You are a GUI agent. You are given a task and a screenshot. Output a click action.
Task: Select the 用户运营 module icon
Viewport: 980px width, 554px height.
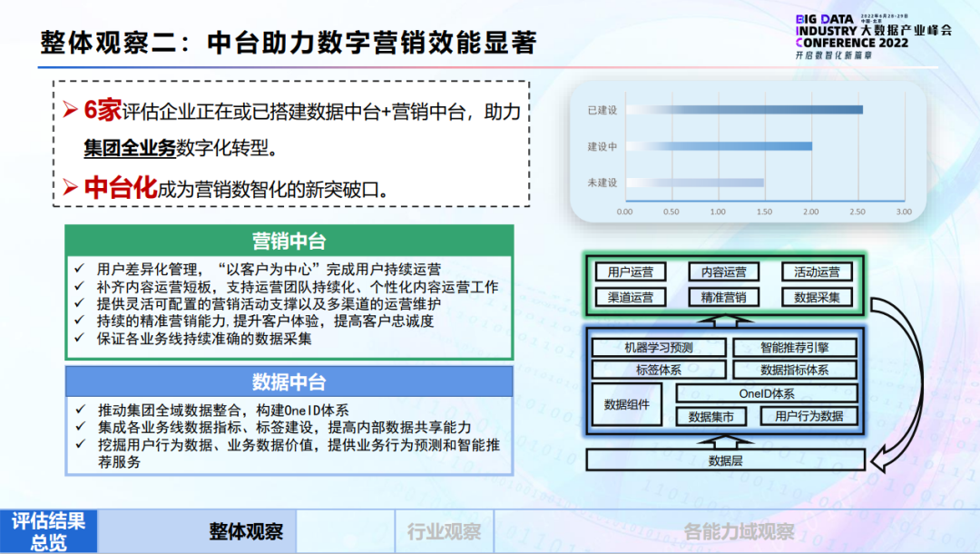632,272
